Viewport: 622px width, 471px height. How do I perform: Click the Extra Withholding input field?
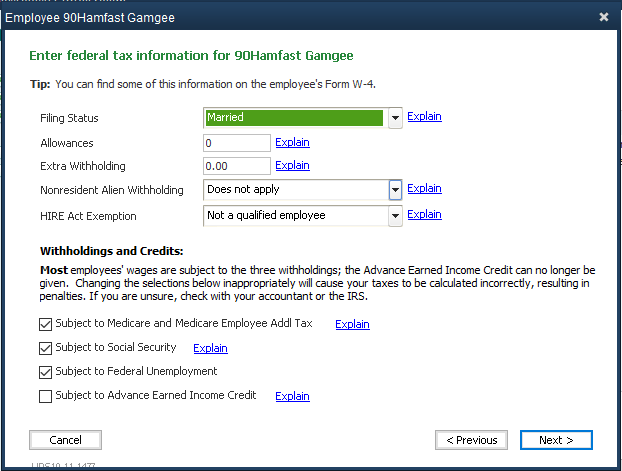(x=237, y=166)
